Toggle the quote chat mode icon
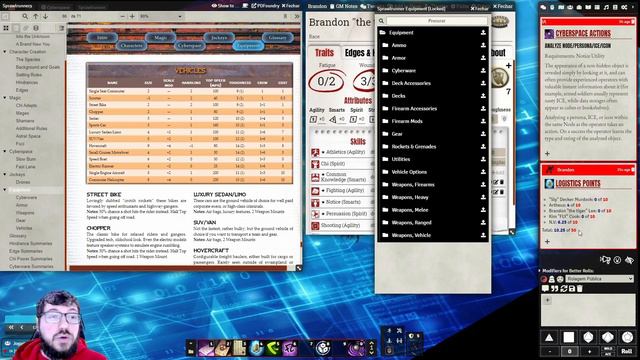This screenshot has width=640, height=360. [554, 289]
